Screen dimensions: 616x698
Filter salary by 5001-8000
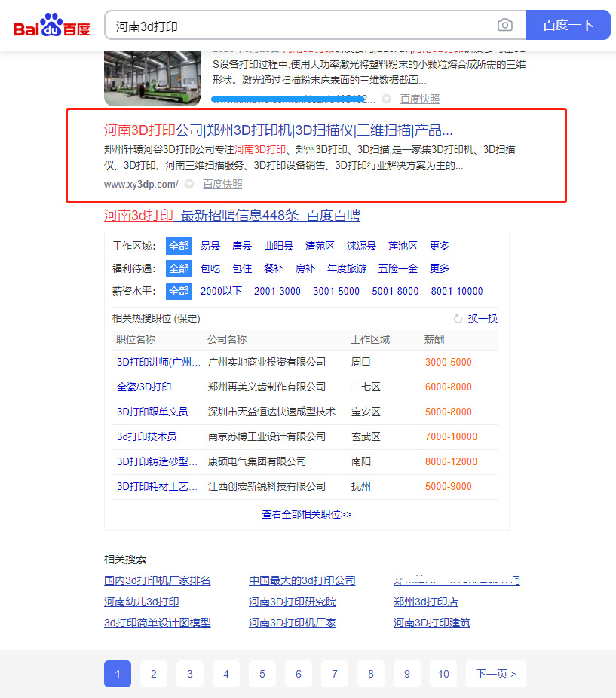coord(395,291)
